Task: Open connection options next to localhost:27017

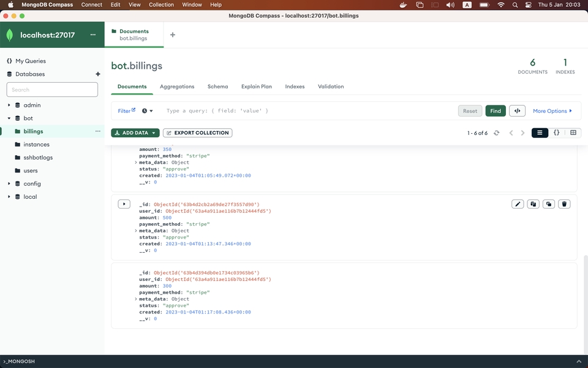Action: 93,34
